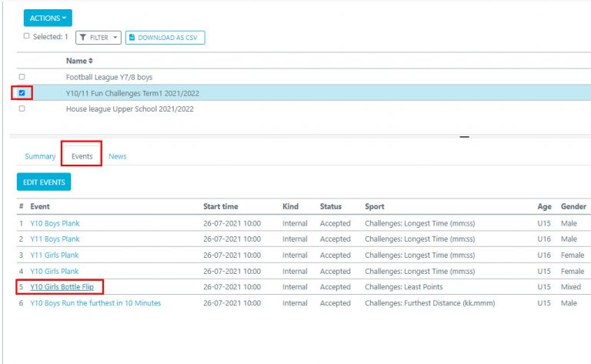Click Mixed gender cell for Bottle Flip
The image size is (591, 364).
(571, 287)
